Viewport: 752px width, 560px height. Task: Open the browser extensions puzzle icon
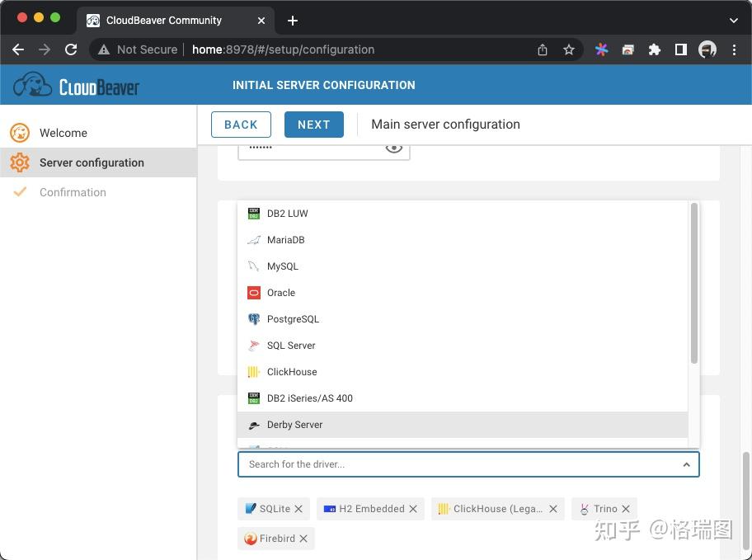point(654,49)
